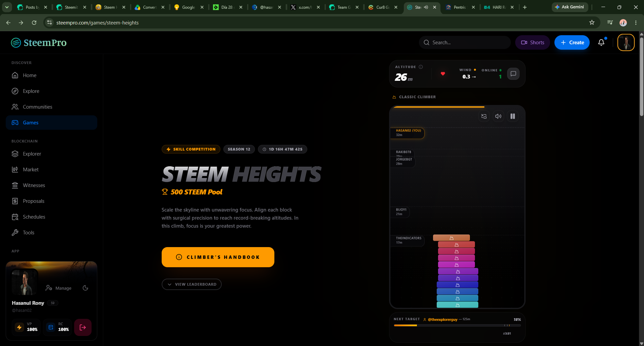This screenshot has height=346, width=644.
Task: Reload the browser page
Action: point(34,22)
